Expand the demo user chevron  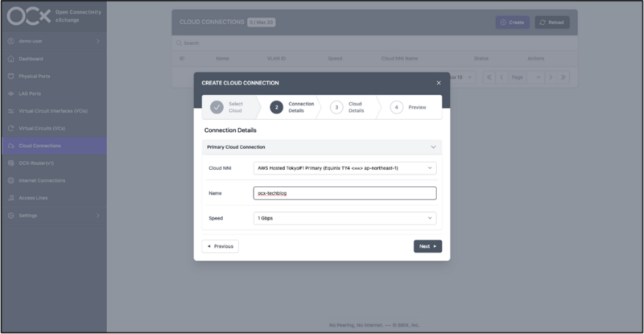point(97,41)
